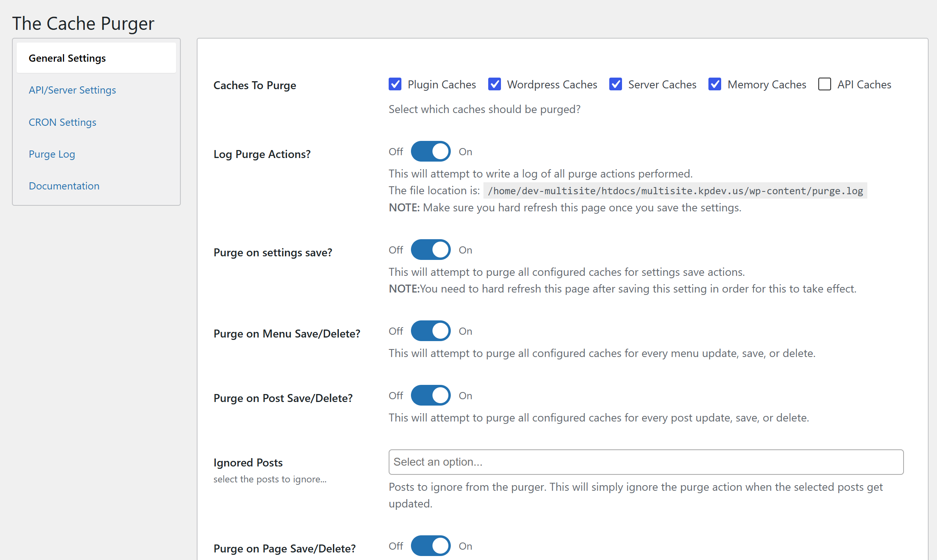Screen dimensions: 937x560
Task: Toggle Purge on Page Save/Delete switch
Action: pyautogui.click(x=430, y=546)
